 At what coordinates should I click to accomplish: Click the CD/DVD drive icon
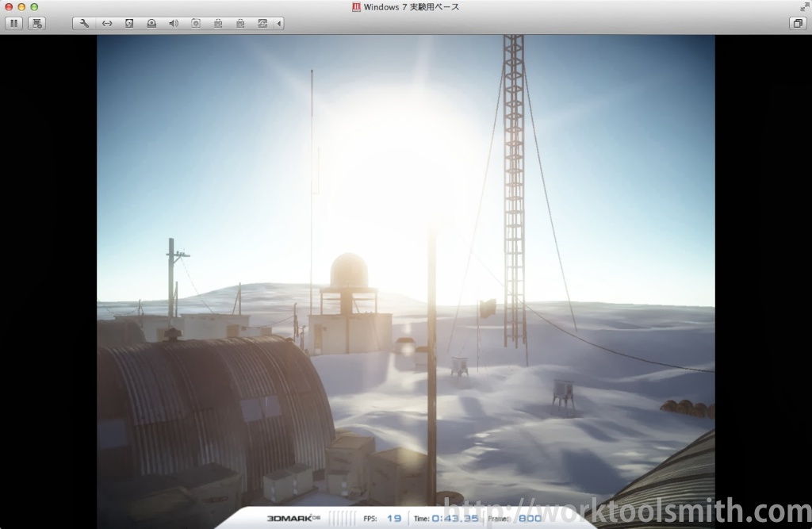click(151, 23)
